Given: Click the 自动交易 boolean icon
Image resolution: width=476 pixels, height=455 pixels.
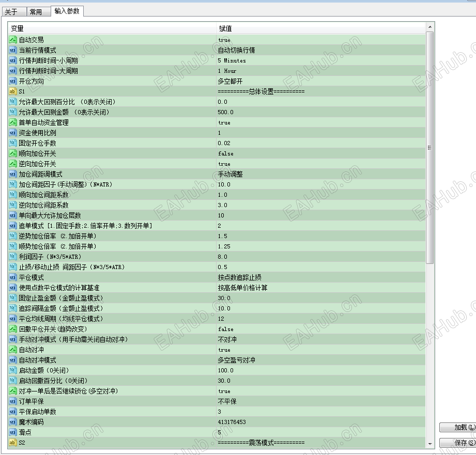Looking at the screenshot, I should 12,40.
